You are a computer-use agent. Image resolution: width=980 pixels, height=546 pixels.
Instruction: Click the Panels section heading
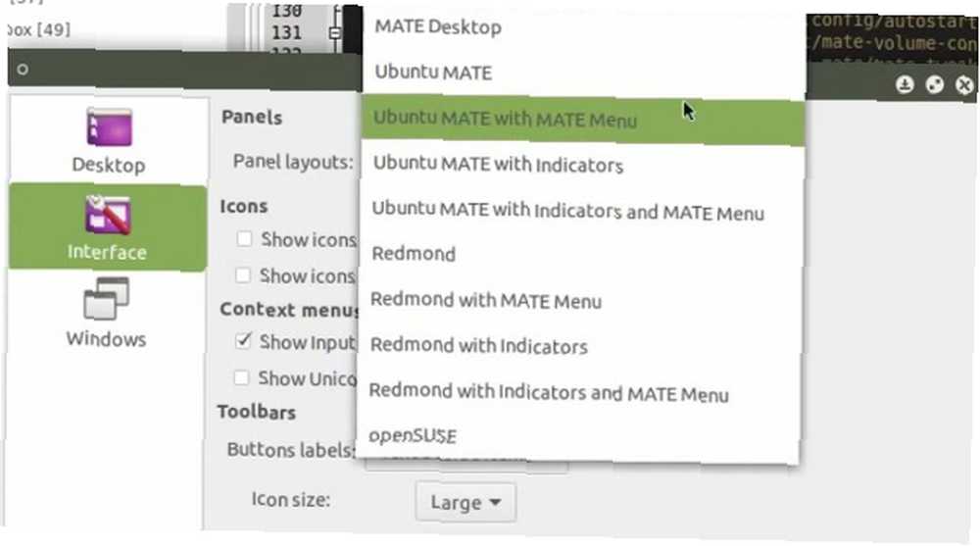[252, 117]
